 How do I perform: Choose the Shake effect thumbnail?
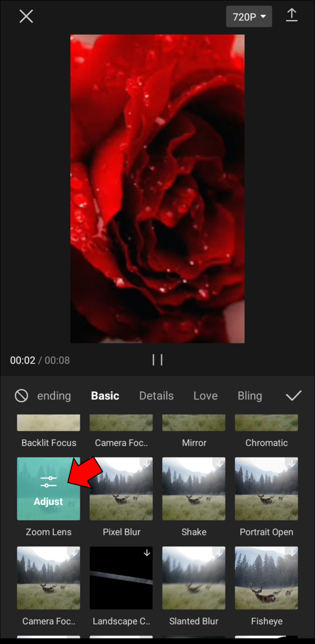[194, 489]
